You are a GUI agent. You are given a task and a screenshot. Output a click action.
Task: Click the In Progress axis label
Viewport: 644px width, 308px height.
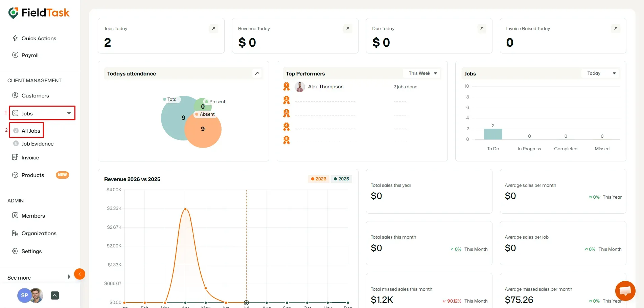tap(529, 149)
